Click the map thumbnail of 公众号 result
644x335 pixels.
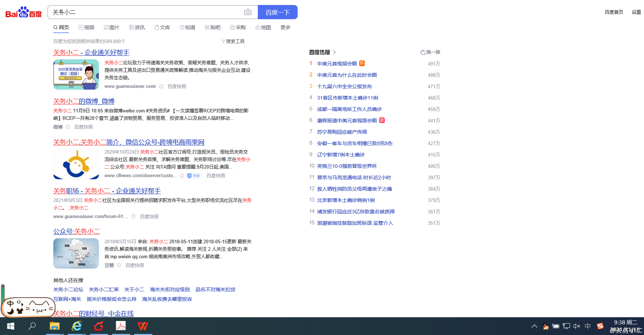pos(76,253)
